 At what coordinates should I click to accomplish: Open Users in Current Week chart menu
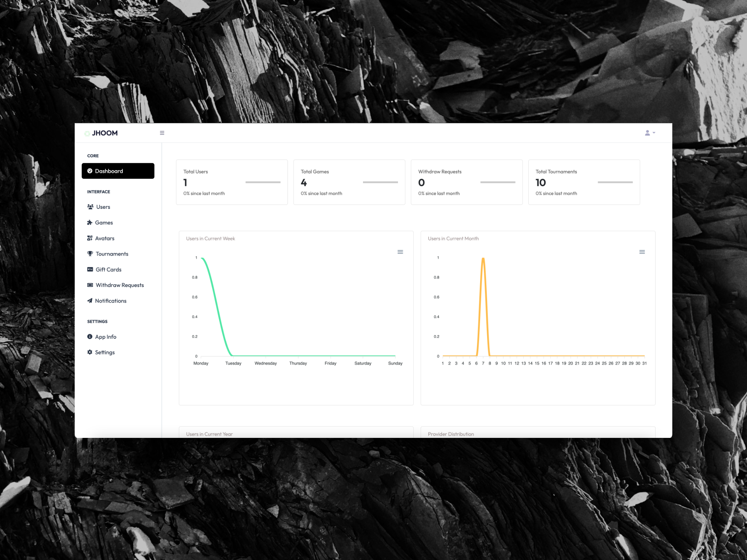click(400, 252)
